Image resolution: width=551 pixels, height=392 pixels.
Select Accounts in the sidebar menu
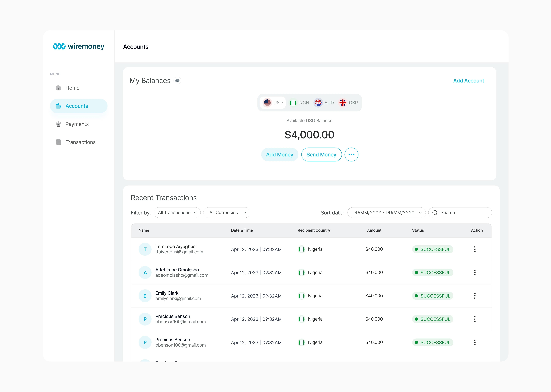click(79, 106)
